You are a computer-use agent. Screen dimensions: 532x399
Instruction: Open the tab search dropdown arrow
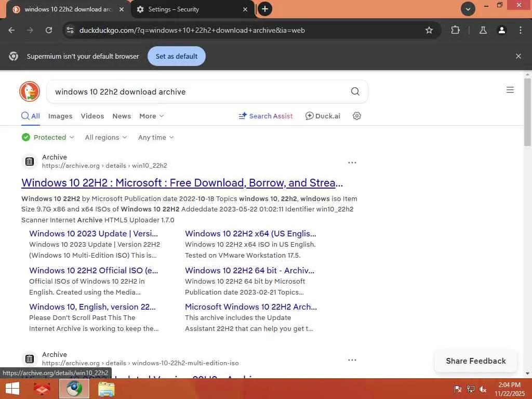(468, 9)
